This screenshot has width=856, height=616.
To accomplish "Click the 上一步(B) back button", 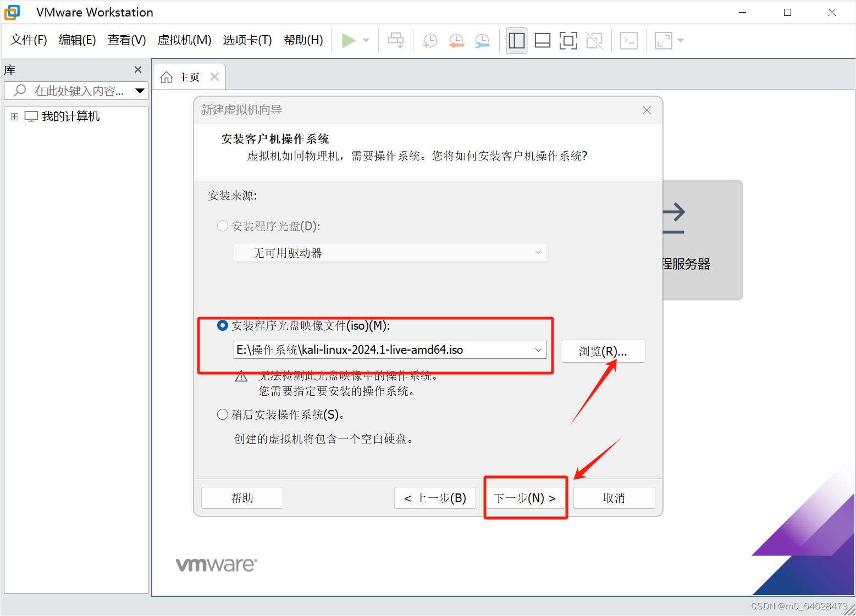I will pyautogui.click(x=435, y=498).
